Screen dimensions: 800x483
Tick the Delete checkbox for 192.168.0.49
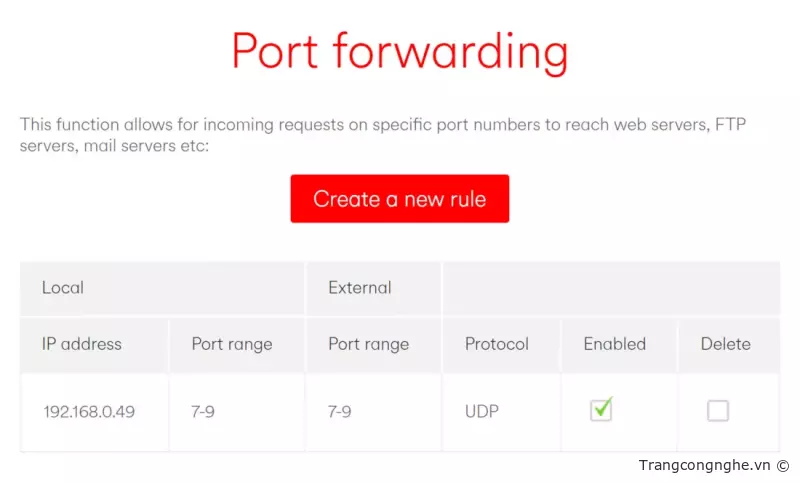(718, 410)
